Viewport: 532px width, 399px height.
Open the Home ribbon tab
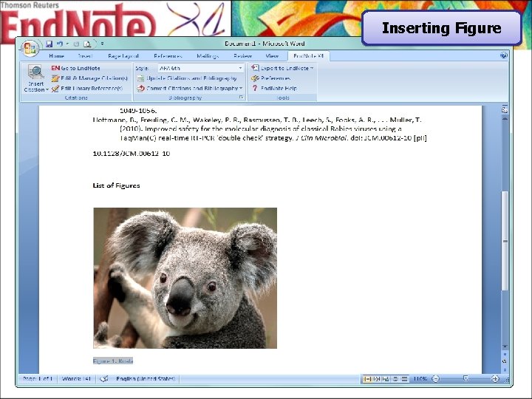56,56
